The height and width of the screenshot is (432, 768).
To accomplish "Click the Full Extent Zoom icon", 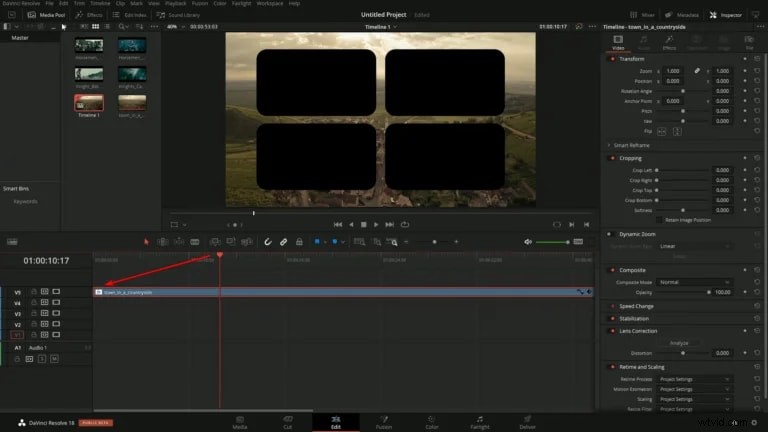I will pyautogui.click(x=360, y=242).
